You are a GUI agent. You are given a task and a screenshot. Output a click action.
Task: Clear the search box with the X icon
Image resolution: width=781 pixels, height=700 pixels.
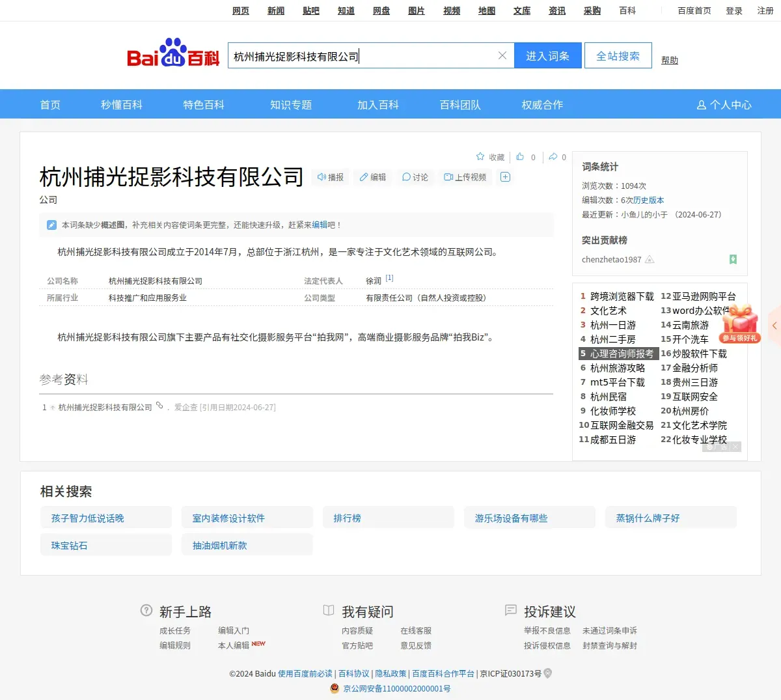click(x=502, y=56)
